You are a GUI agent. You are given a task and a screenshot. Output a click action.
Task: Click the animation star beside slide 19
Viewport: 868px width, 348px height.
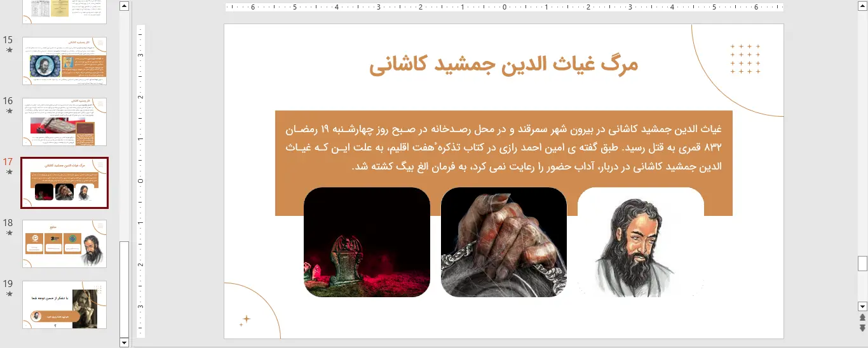coord(9,293)
